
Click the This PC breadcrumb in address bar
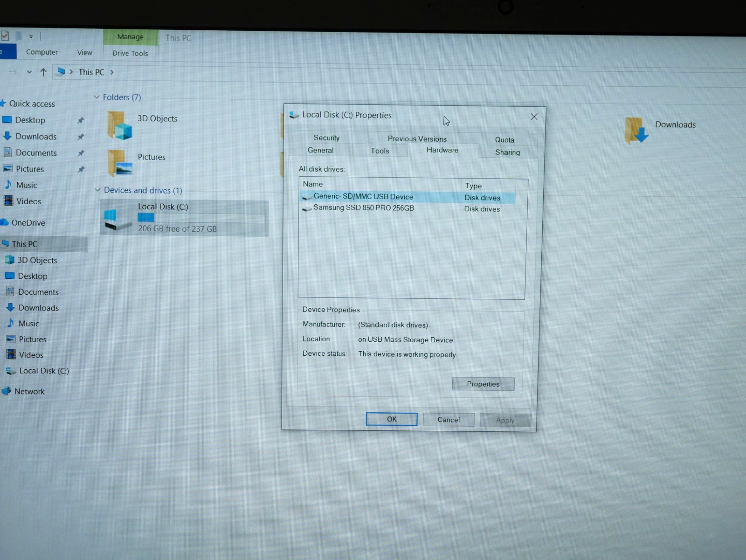(x=91, y=72)
